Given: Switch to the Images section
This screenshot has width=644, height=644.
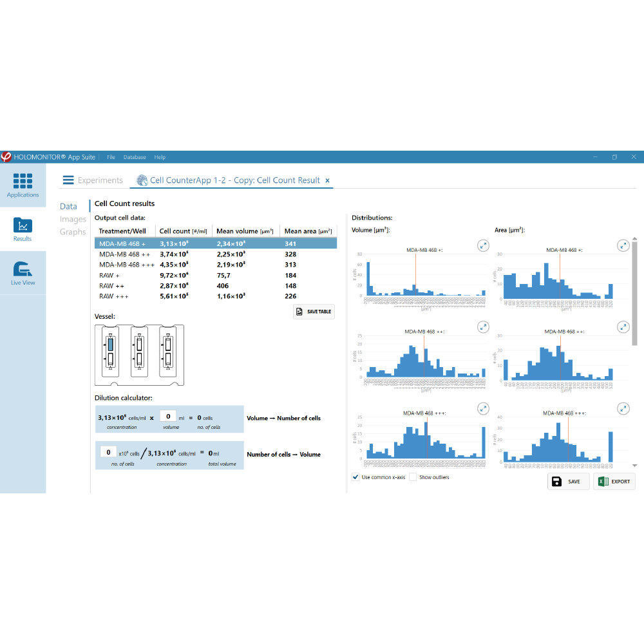Looking at the screenshot, I should coord(73,219).
